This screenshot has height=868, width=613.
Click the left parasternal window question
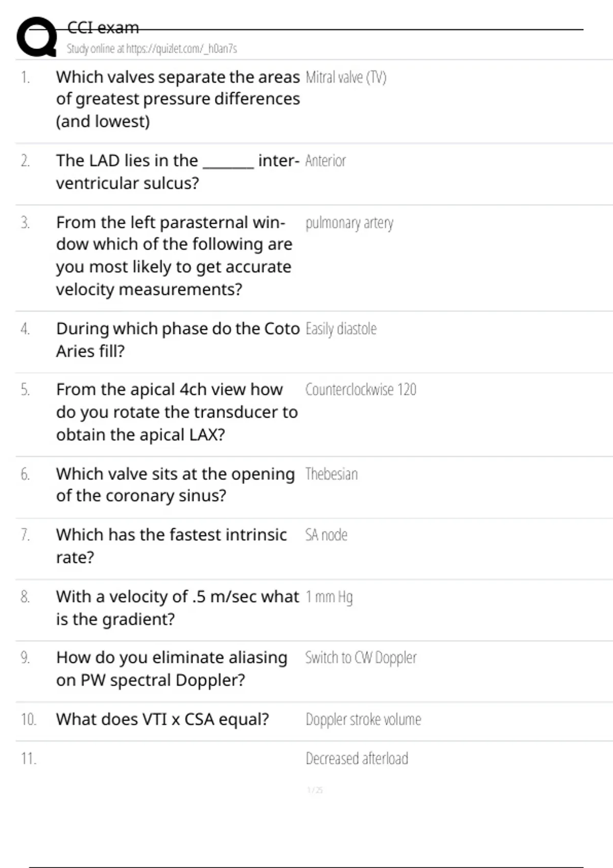174,255
